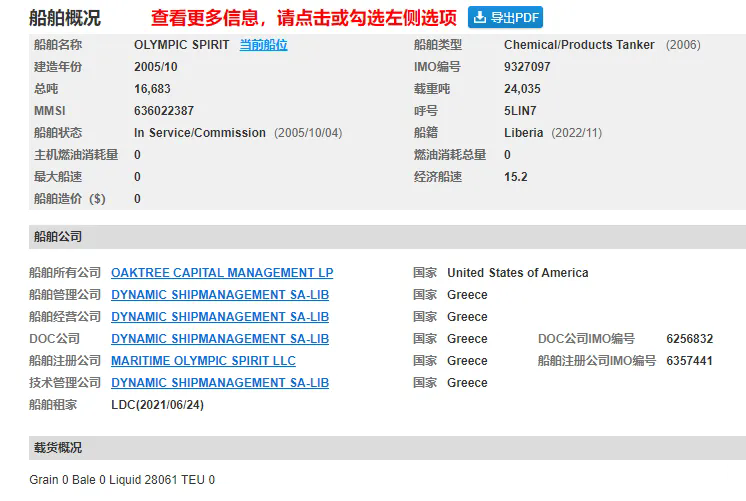Open OAKTREE CAPITAL MANAGEMENT LP link
This screenshot has height=501, width=746.
tap(222, 273)
